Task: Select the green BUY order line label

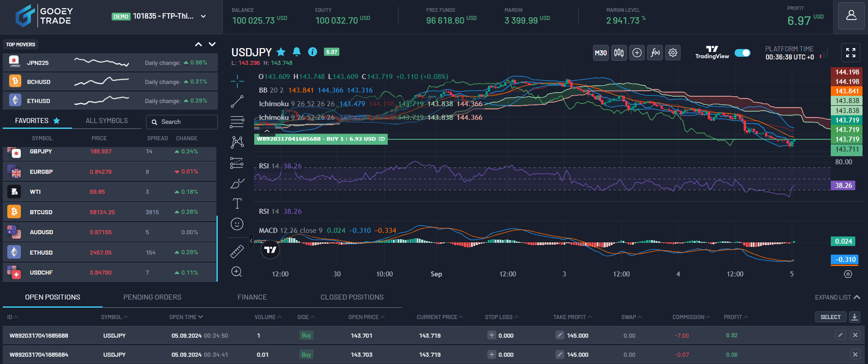Action: (321, 139)
